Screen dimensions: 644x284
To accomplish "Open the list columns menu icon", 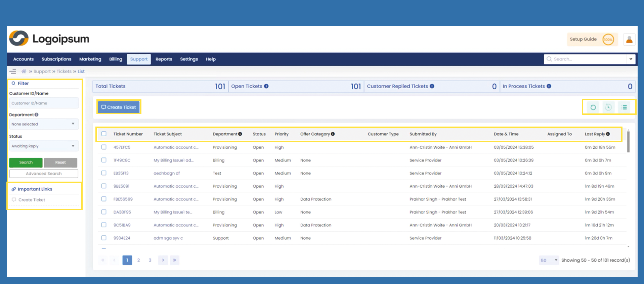I will (x=624, y=107).
